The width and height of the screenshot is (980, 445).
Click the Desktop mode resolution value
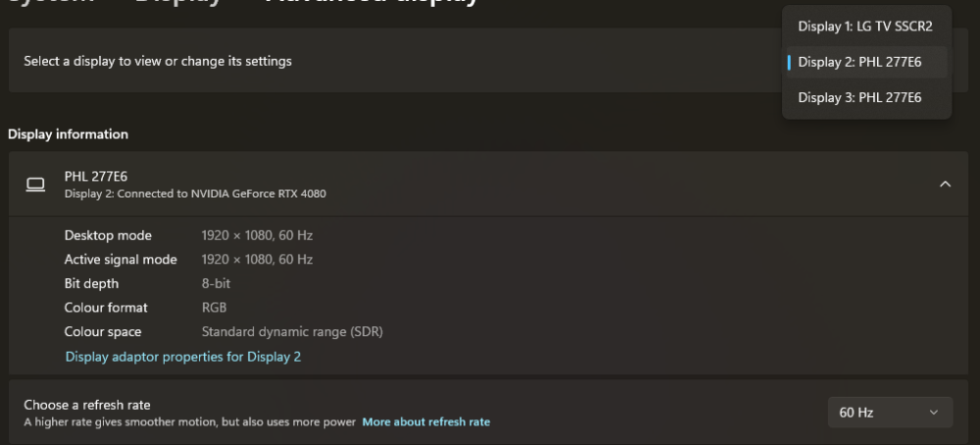click(257, 235)
